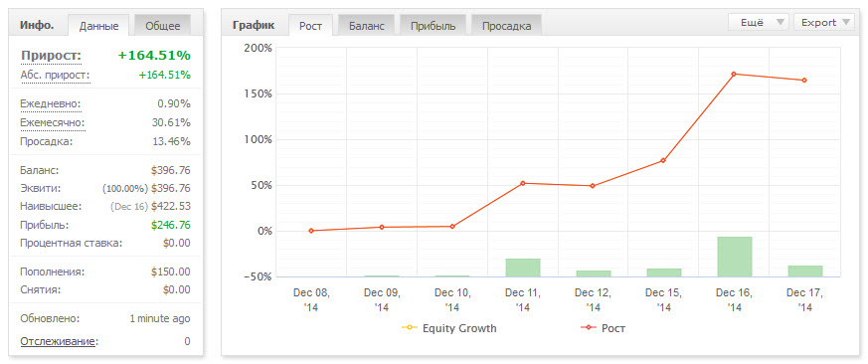
Task: Open the Прибыль chart tab
Action: coord(433,26)
